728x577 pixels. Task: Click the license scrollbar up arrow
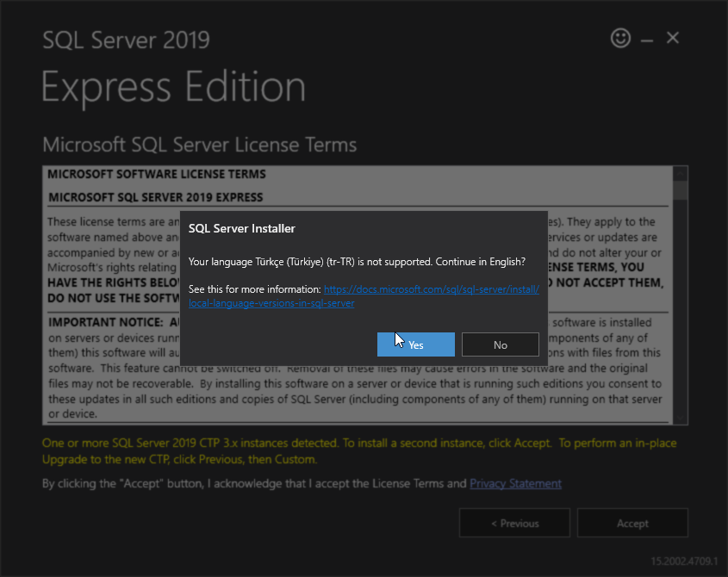pyautogui.click(x=681, y=174)
